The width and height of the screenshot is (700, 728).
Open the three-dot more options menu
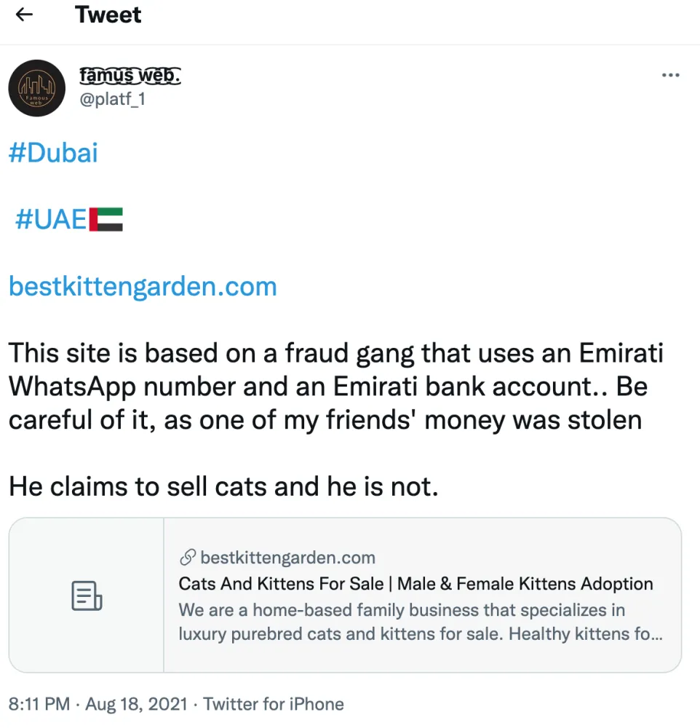(x=669, y=76)
